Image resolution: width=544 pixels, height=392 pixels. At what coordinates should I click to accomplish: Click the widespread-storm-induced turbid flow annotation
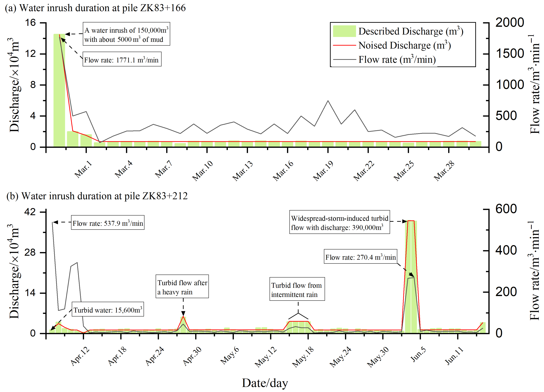tap(339, 222)
